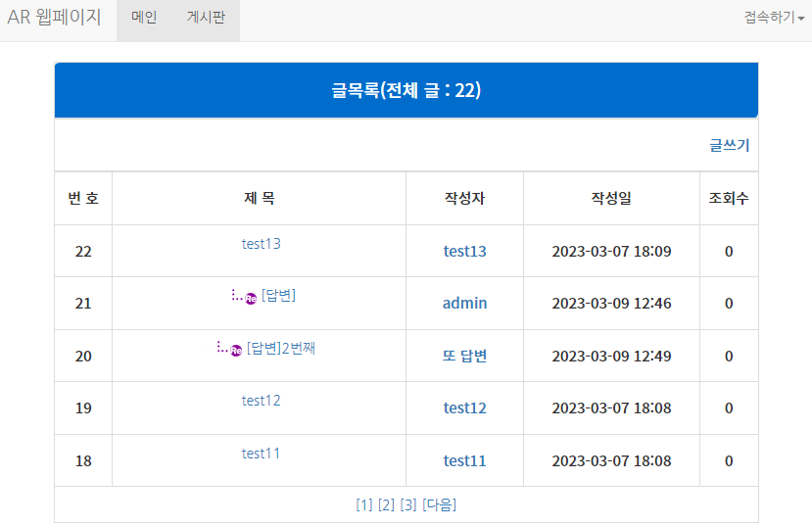Click date 2023-03-07 18:09

click(x=611, y=251)
